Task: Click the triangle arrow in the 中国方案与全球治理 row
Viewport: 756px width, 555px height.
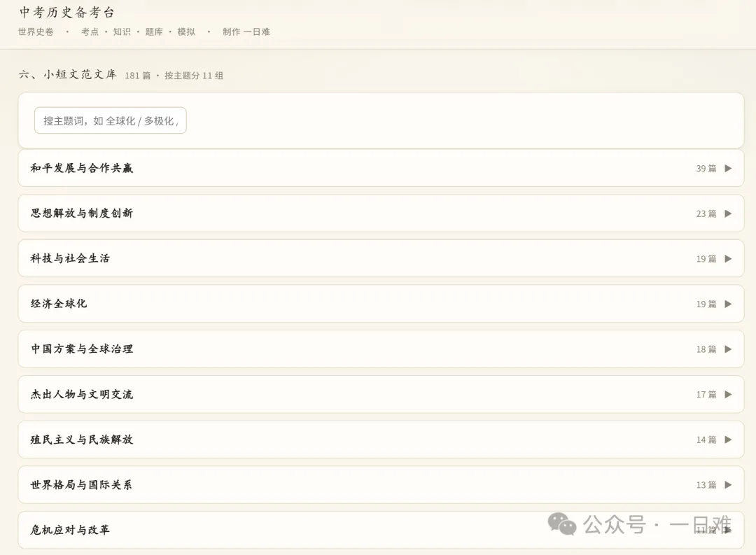Action: tap(728, 349)
